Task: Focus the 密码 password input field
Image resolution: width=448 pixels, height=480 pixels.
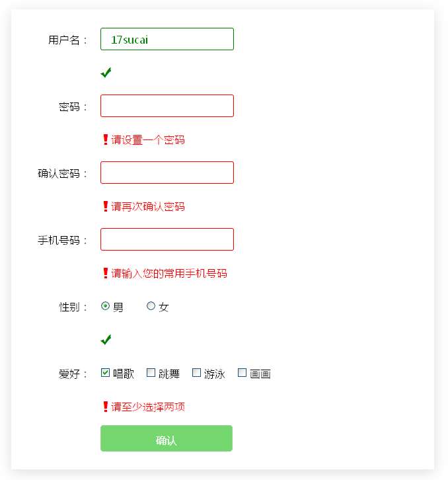Action: point(167,106)
